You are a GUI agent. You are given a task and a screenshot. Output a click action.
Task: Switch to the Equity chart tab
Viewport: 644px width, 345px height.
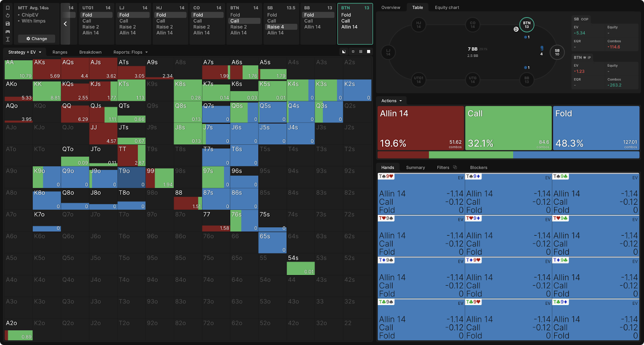click(447, 8)
